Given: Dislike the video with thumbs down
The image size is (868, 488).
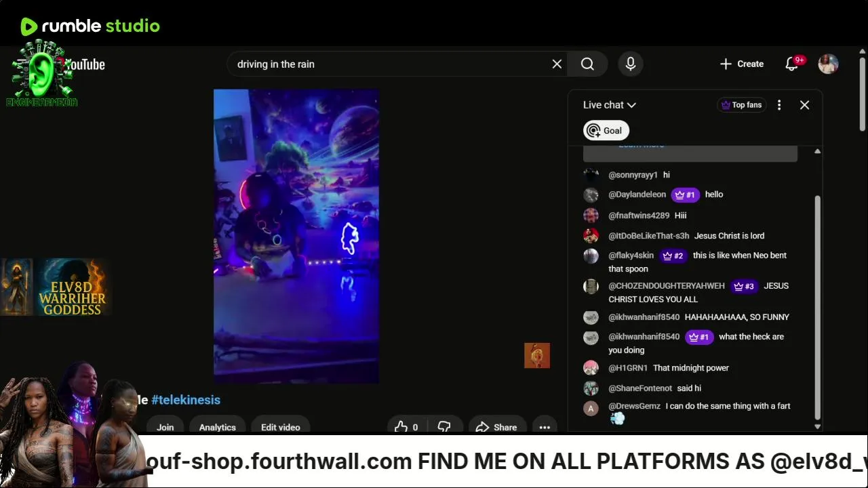Looking at the screenshot, I should [x=445, y=427].
